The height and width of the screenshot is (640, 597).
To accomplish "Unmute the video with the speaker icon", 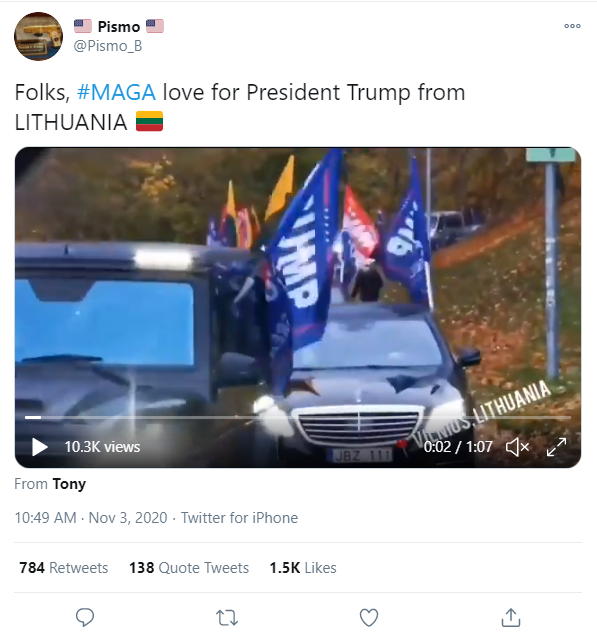I will [517, 447].
